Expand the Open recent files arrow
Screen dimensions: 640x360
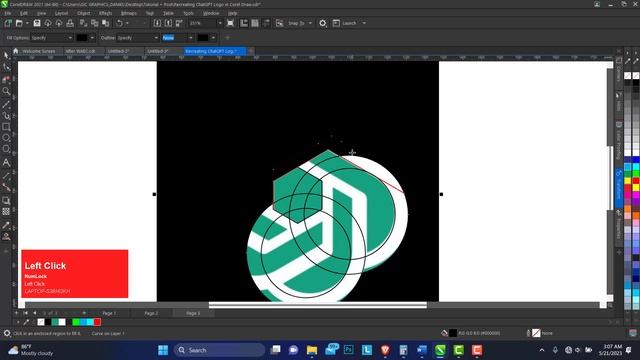coord(27,23)
